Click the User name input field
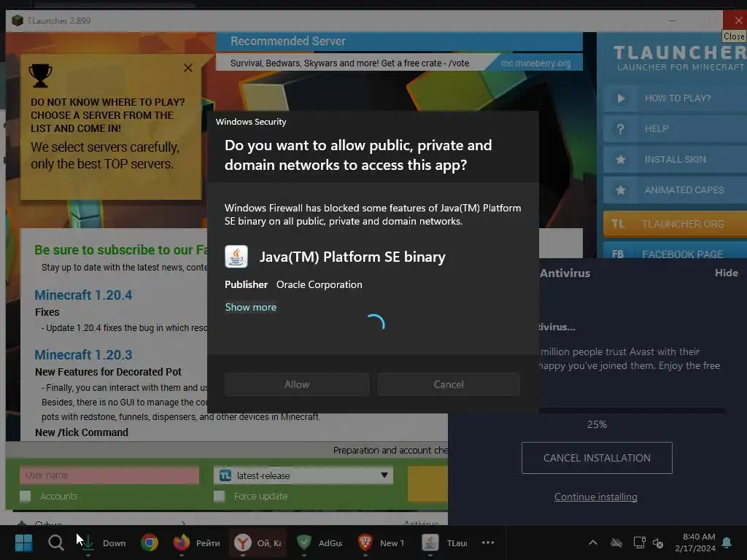Image resolution: width=747 pixels, height=560 pixels. pos(109,475)
